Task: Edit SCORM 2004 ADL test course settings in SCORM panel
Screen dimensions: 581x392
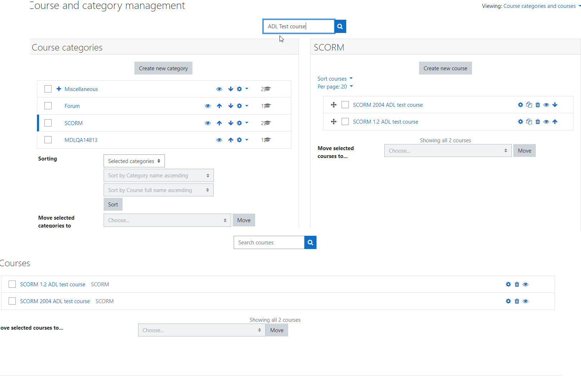Action: click(x=520, y=105)
